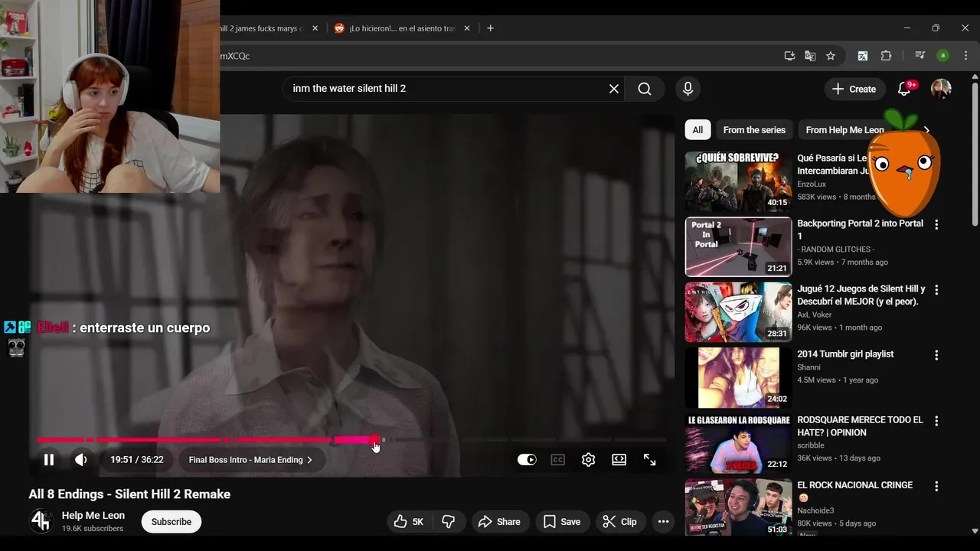Open Help Me Leon channel avatar
980x551 pixels.
(x=41, y=522)
